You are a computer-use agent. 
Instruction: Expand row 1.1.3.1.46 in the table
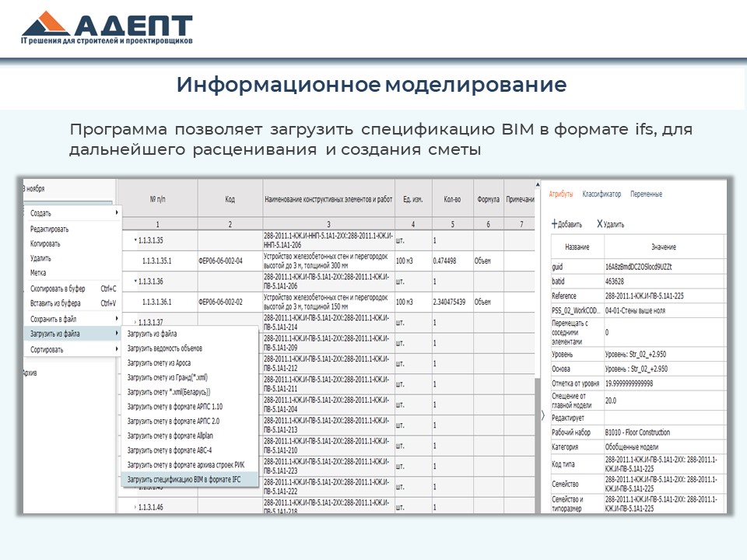click(x=135, y=507)
